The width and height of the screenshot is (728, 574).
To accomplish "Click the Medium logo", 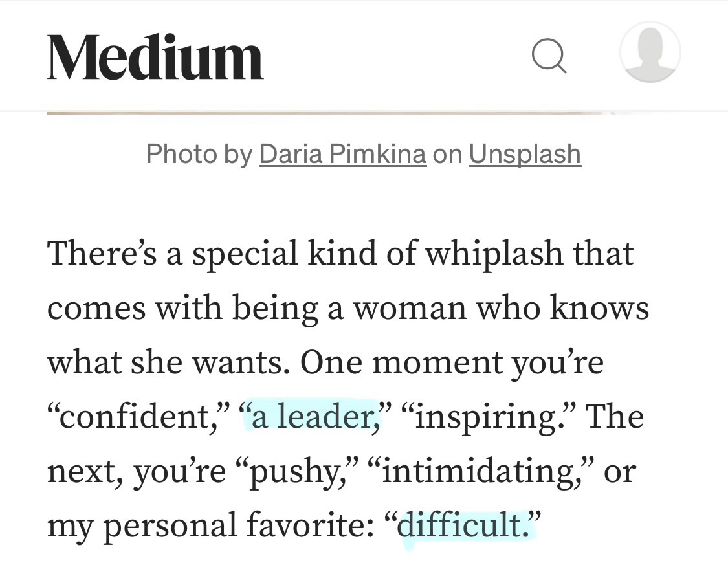I will [x=155, y=57].
